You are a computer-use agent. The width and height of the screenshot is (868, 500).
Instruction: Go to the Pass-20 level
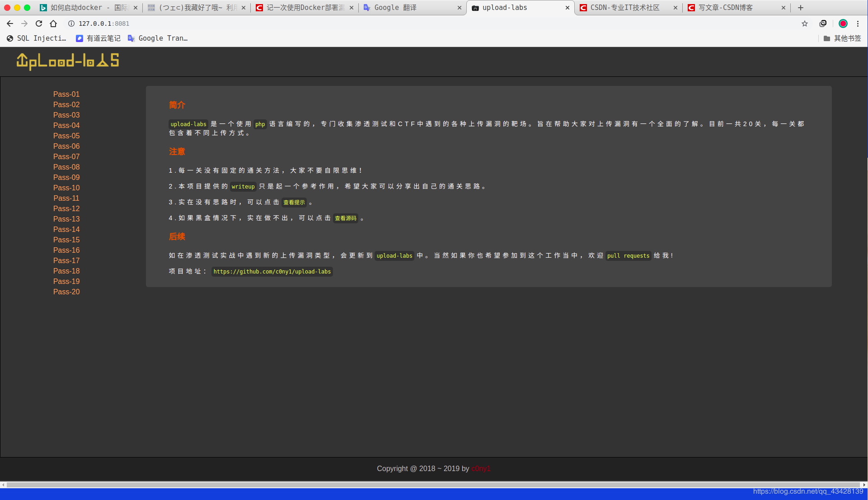(66, 292)
